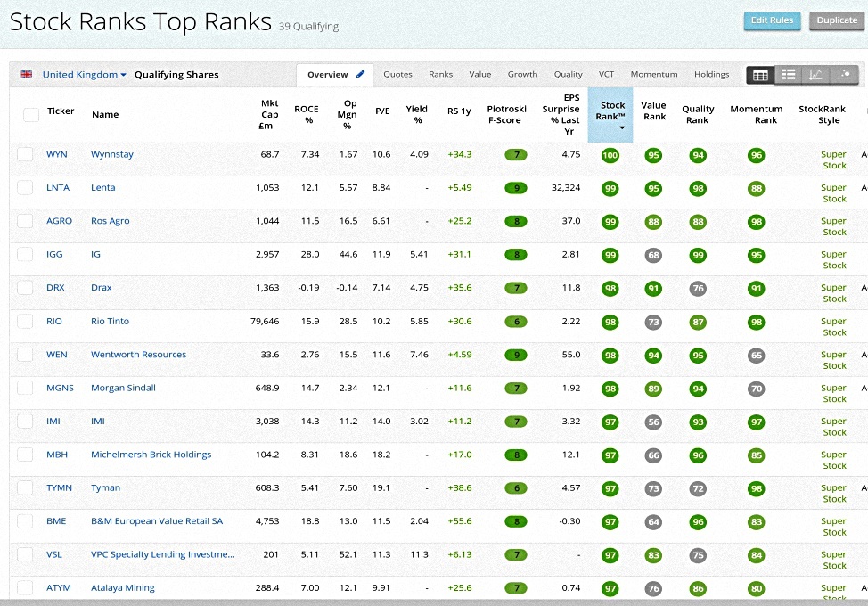The image size is (868, 606).
Task: Tick the select-all checkbox in table header
Action: tap(31, 115)
